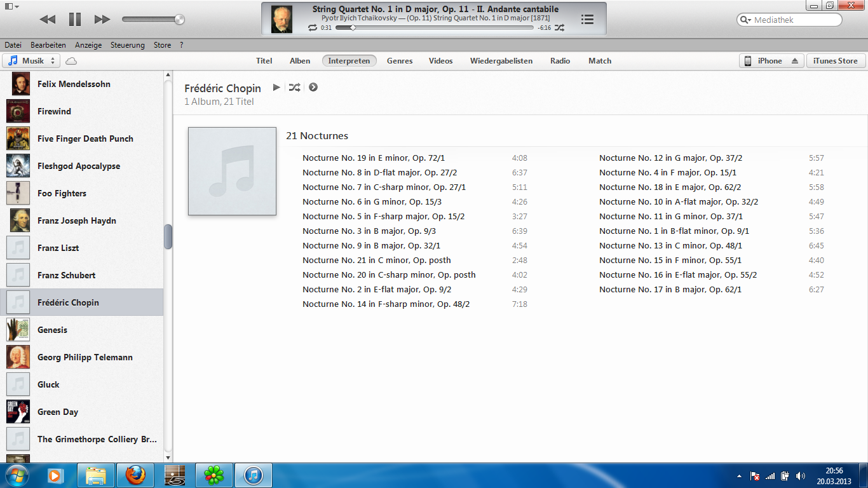The width and height of the screenshot is (868, 488).
Task: Toggle repeat in the now-playing display
Action: click(312, 28)
